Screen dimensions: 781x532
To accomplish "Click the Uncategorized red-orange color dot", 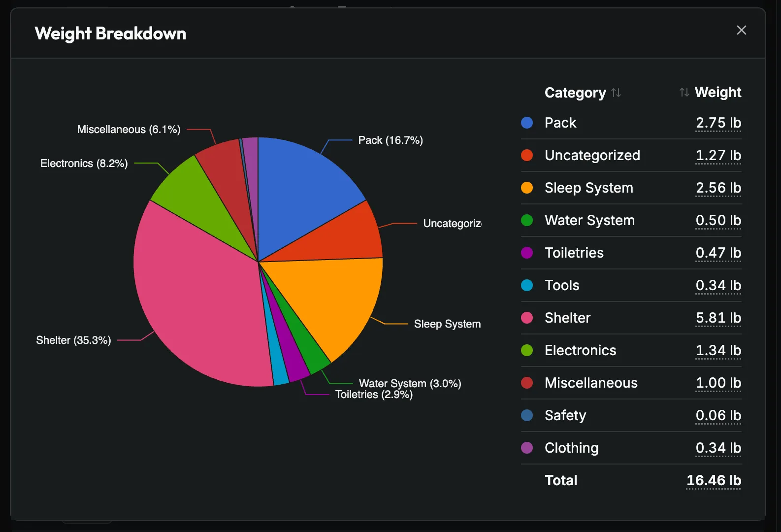I will [527, 155].
